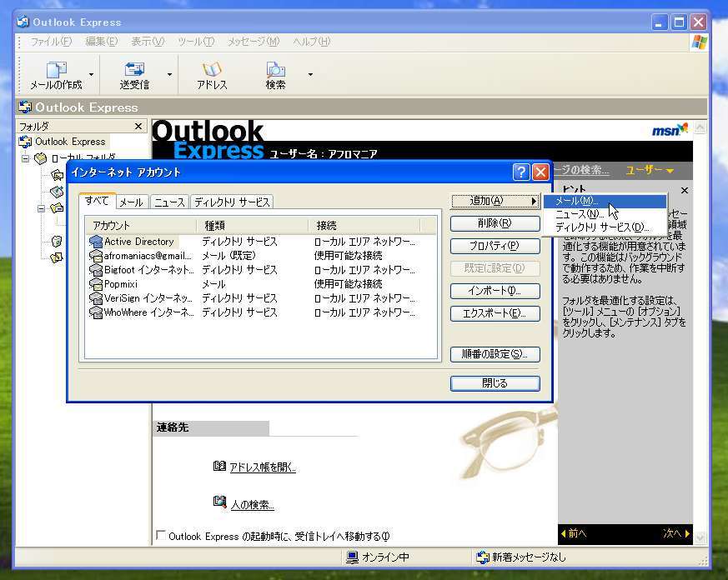Open the 表示(V) menu
Viewport: 728px width, 580px height.
click(x=148, y=42)
